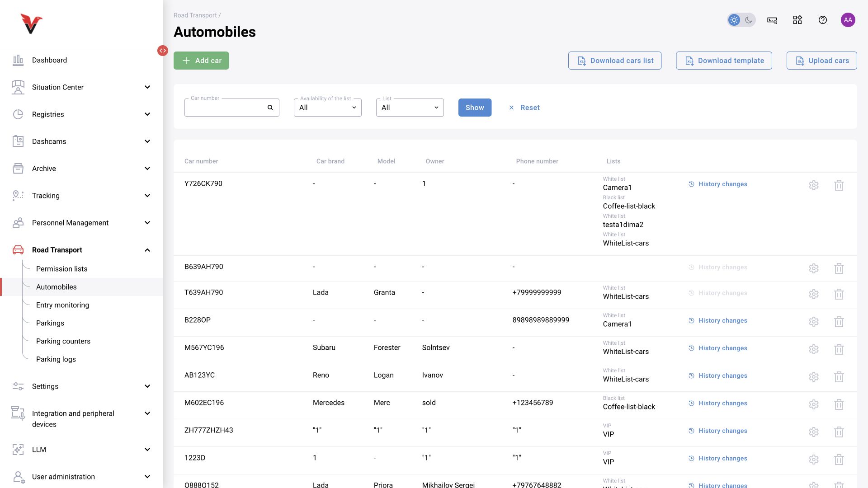This screenshot has height=488, width=868.
Task: Expand the Situation Center menu
Action: [81, 87]
